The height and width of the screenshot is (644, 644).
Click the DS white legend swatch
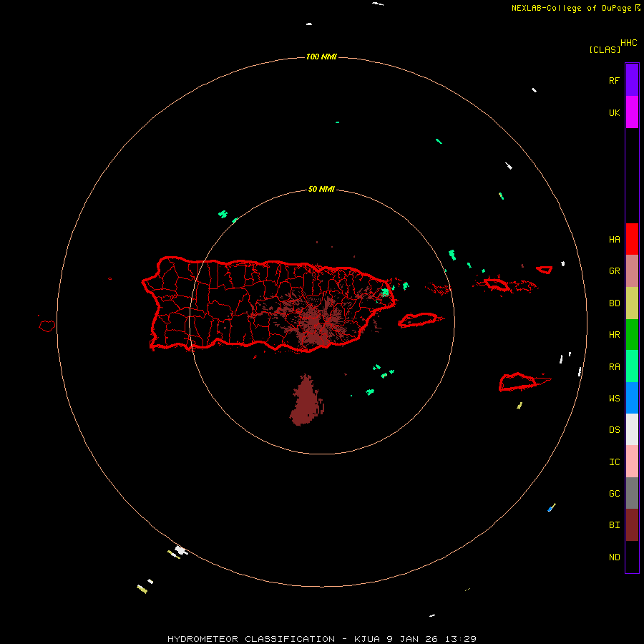pyautogui.click(x=632, y=429)
